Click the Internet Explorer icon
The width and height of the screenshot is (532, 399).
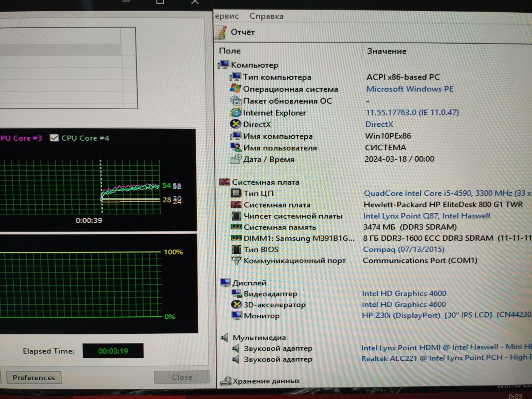[x=236, y=112]
